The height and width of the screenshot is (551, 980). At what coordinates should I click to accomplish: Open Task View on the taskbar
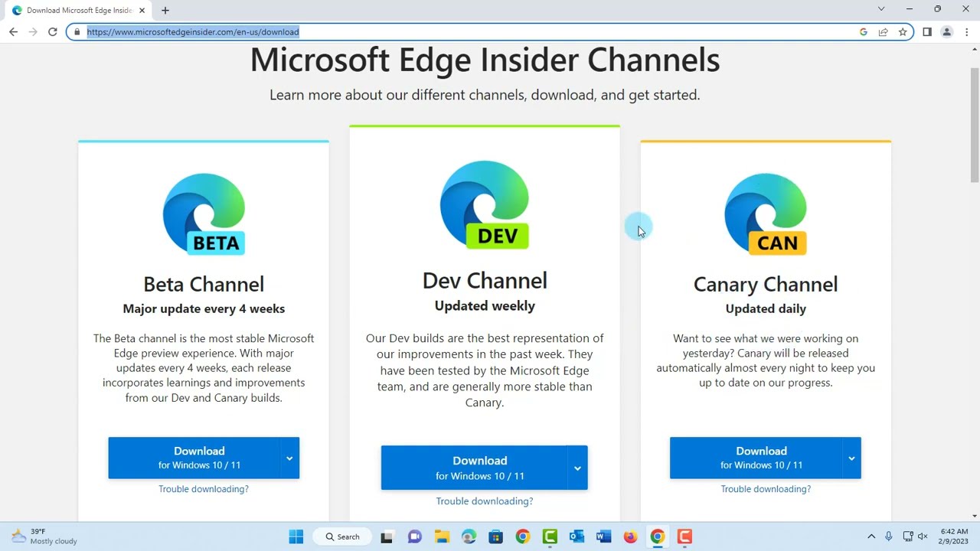[387, 536]
